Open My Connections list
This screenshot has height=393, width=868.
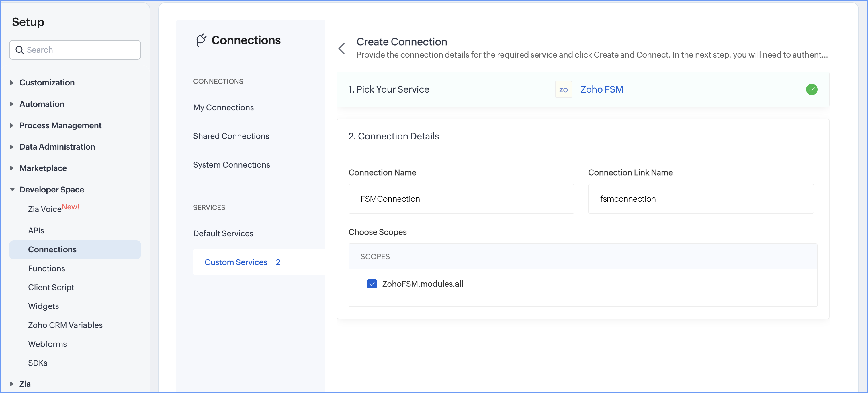pos(223,107)
